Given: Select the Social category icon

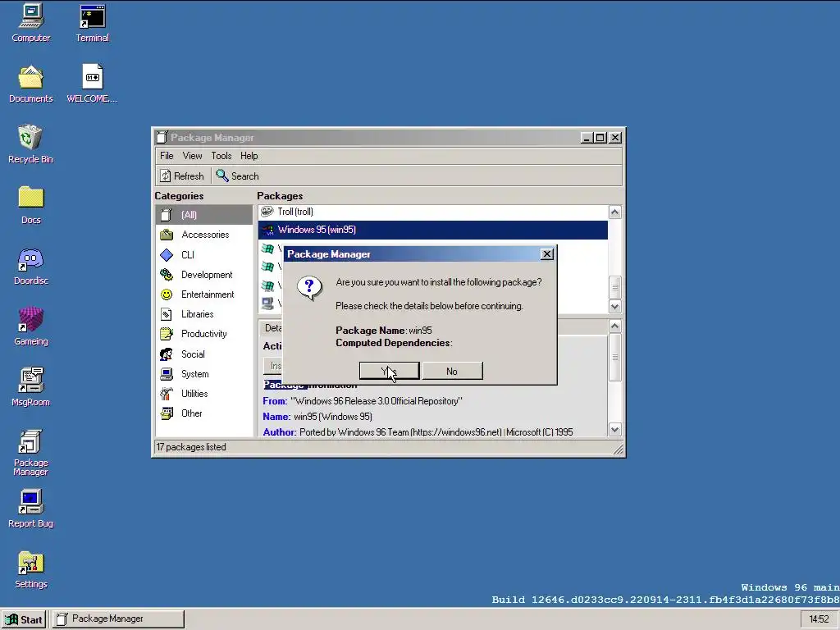Looking at the screenshot, I should pyautogui.click(x=167, y=354).
